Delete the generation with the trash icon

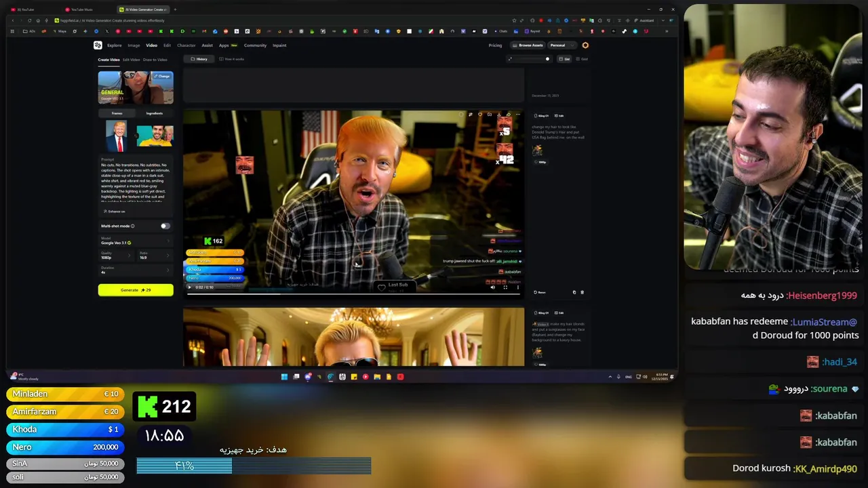582,292
